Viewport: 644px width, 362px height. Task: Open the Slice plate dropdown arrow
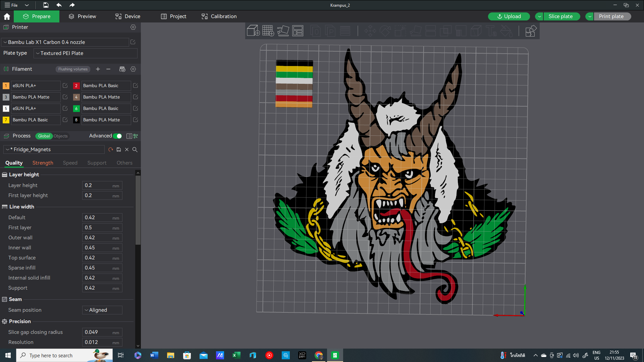pos(539,16)
